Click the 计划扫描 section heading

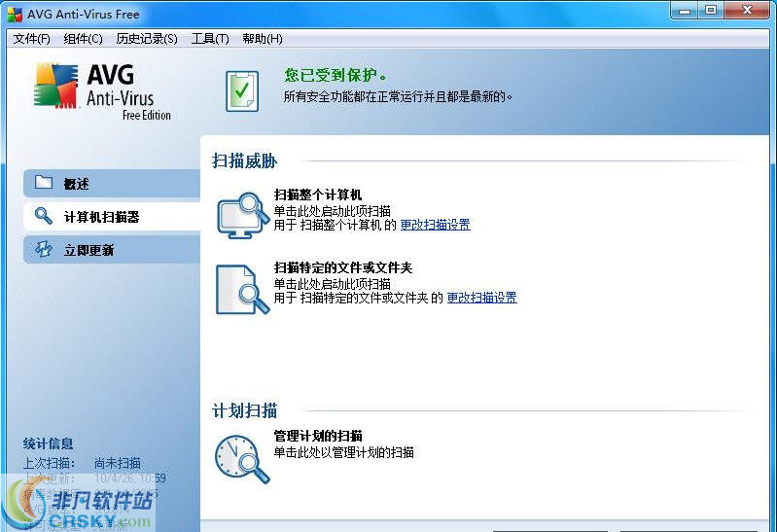point(244,410)
